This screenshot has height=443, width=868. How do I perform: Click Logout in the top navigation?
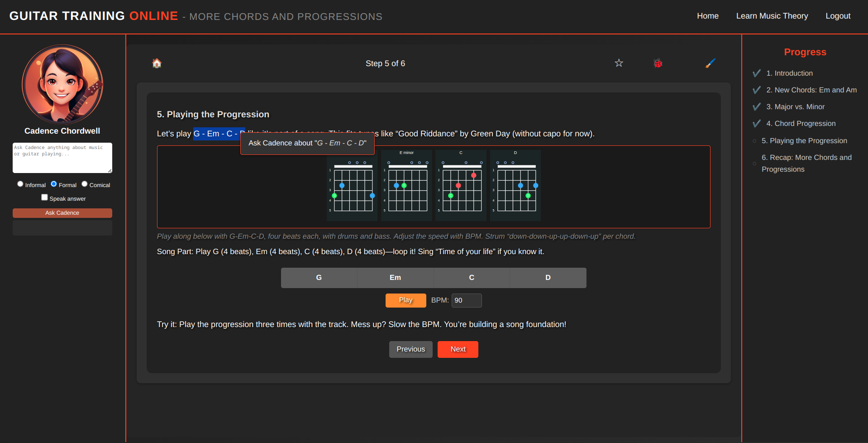coord(838,16)
